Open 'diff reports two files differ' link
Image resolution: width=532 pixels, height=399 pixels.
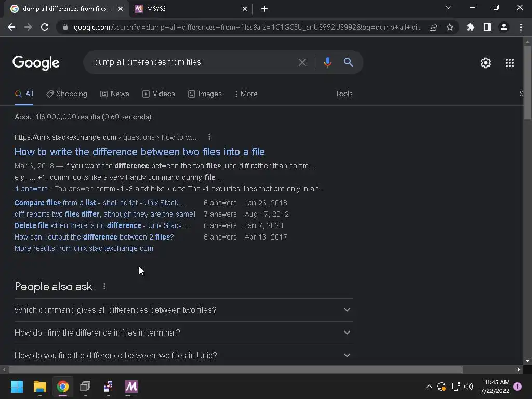(x=105, y=214)
